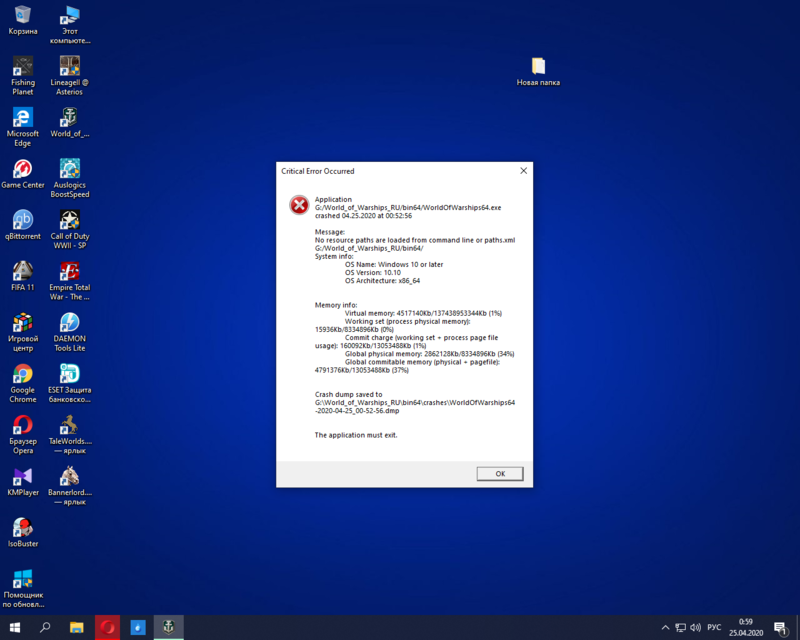Open taskbar search magnifier
Image resolution: width=800 pixels, height=640 pixels.
click(x=45, y=627)
